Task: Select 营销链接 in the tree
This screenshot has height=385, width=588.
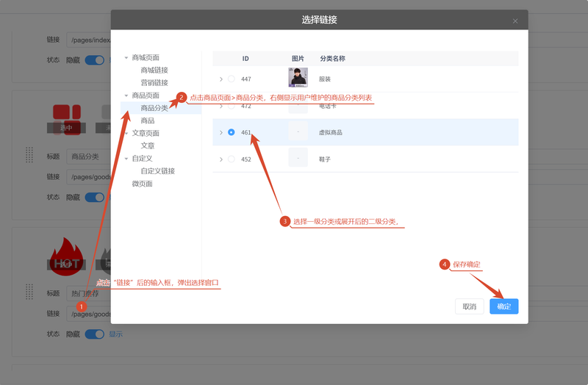Action: pos(154,83)
